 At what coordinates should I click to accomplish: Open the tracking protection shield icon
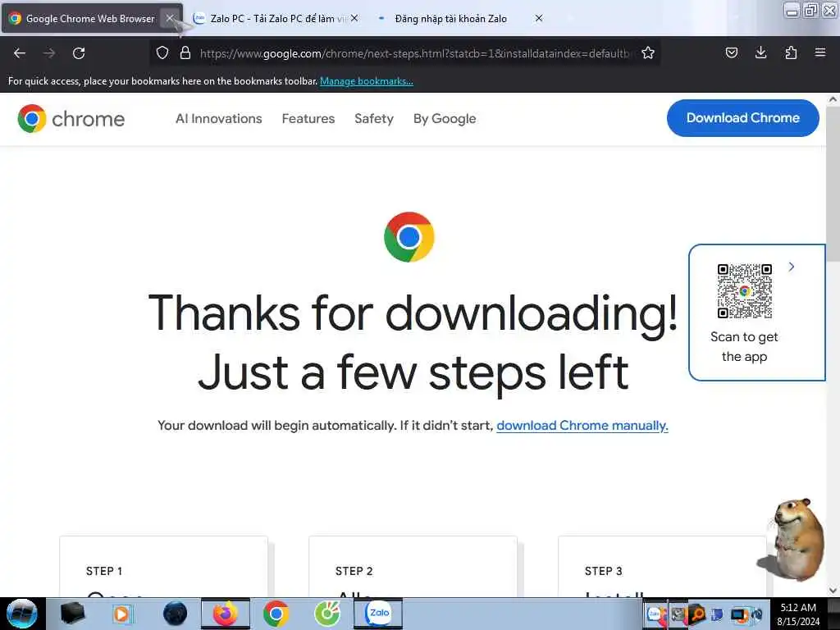click(162, 52)
